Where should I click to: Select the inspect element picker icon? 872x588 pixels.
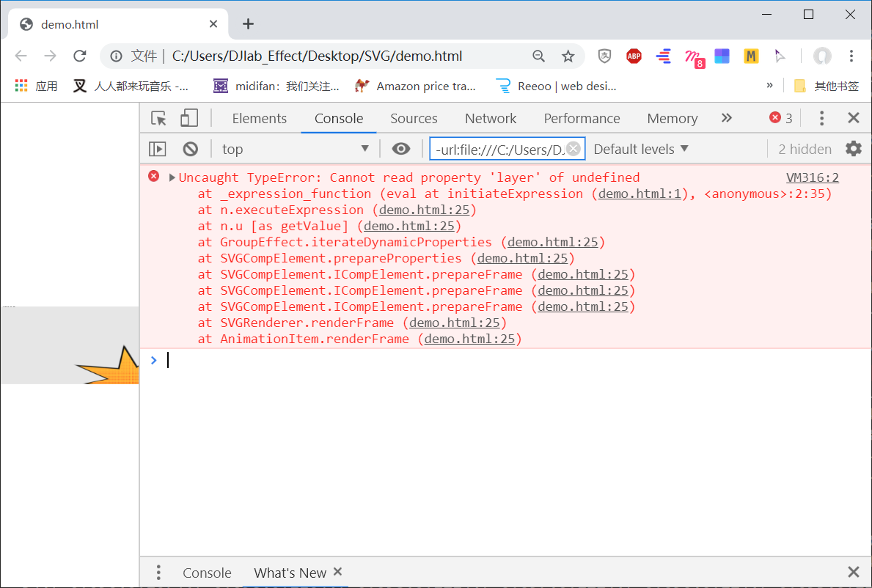pyautogui.click(x=159, y=118)
